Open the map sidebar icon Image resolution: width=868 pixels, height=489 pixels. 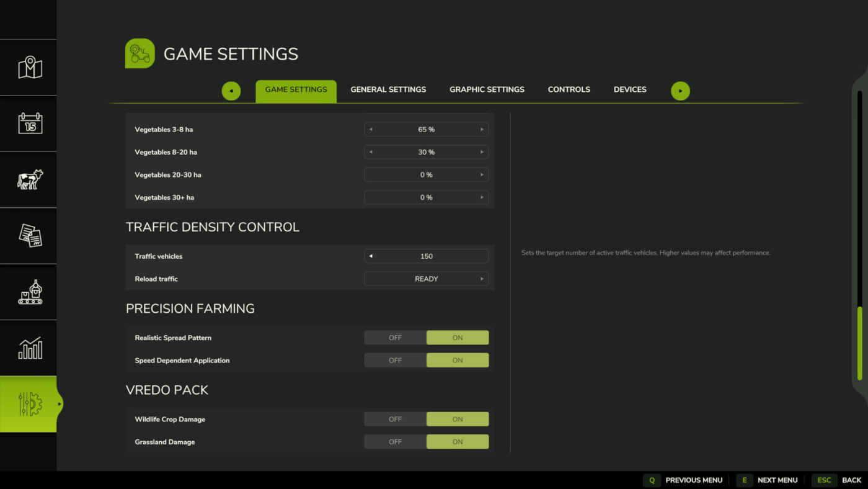[x=30, y=67]
